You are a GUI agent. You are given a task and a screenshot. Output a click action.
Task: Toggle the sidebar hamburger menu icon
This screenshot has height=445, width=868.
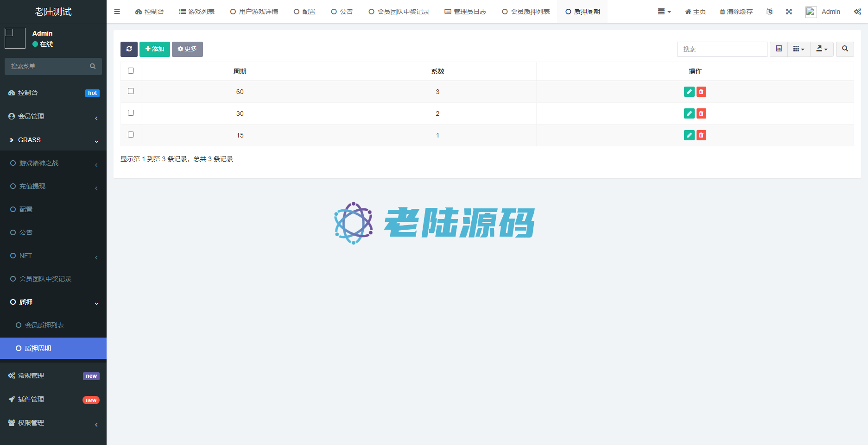pos(117,12)
